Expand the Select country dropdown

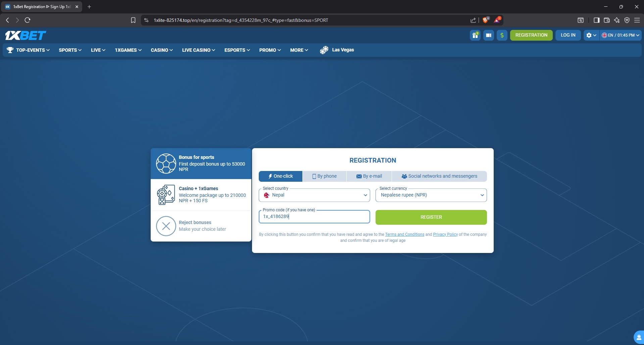(314, 195)
